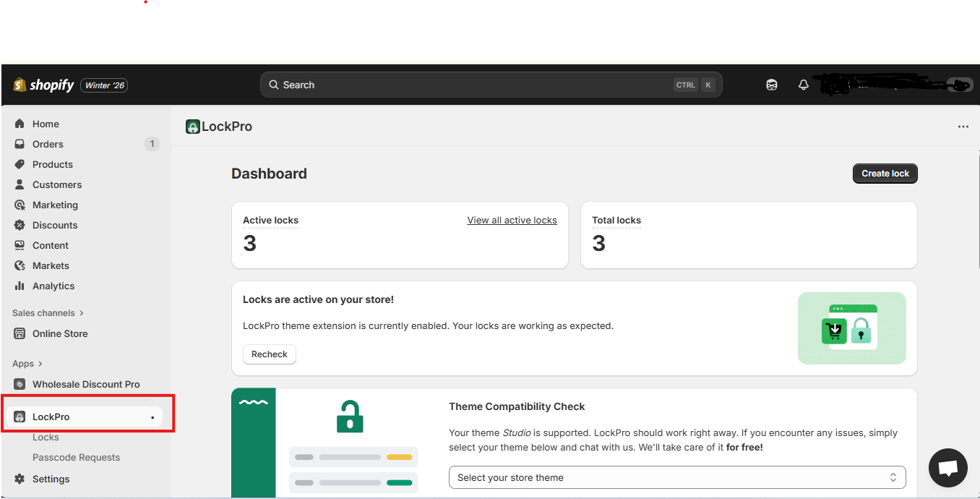The height and width of the screenshot is (499, 980).
Task: Click the Home icon in sidebar
Action: pyautogui.click(x=20, y=124)
